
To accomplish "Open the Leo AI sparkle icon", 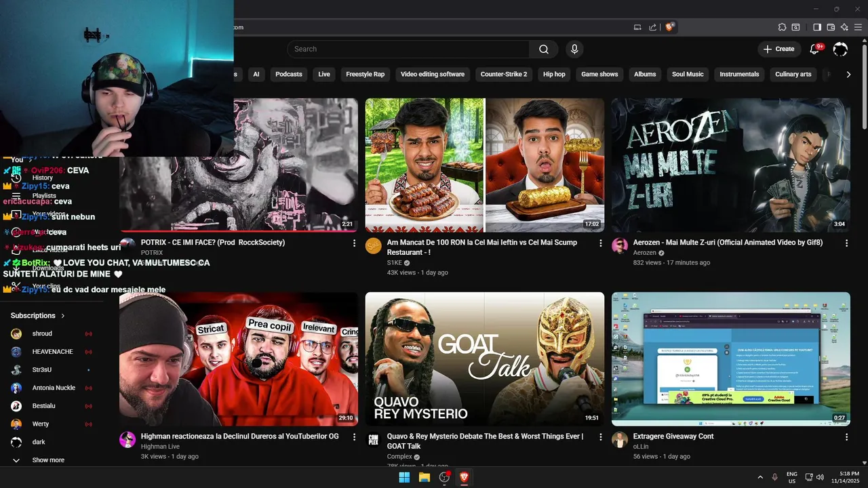I will pos(844,27).
